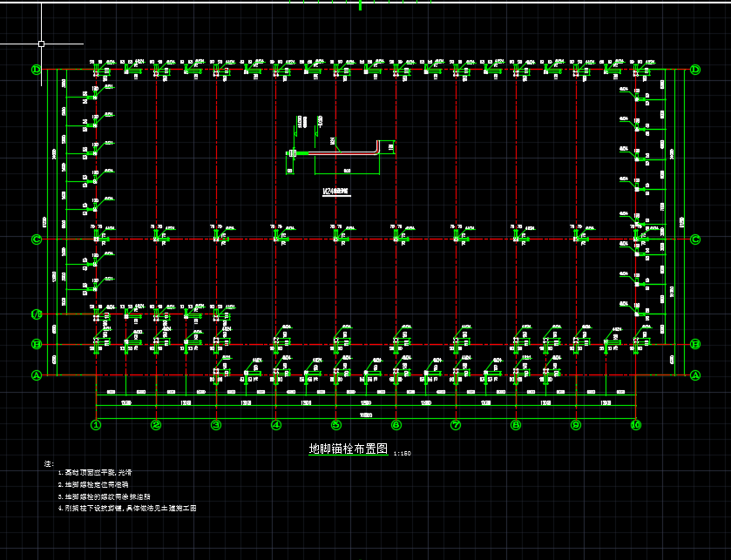
Task: Select axis bubble A on left side
Action: point(37,375)
